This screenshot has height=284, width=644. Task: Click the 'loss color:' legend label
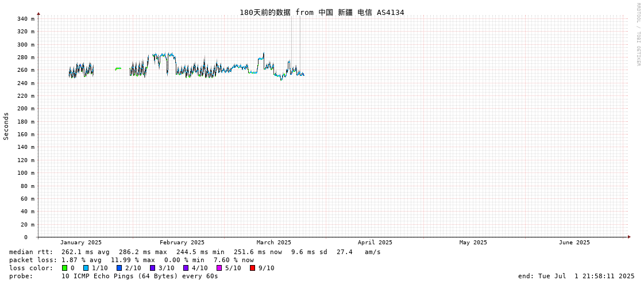(31, 268)
